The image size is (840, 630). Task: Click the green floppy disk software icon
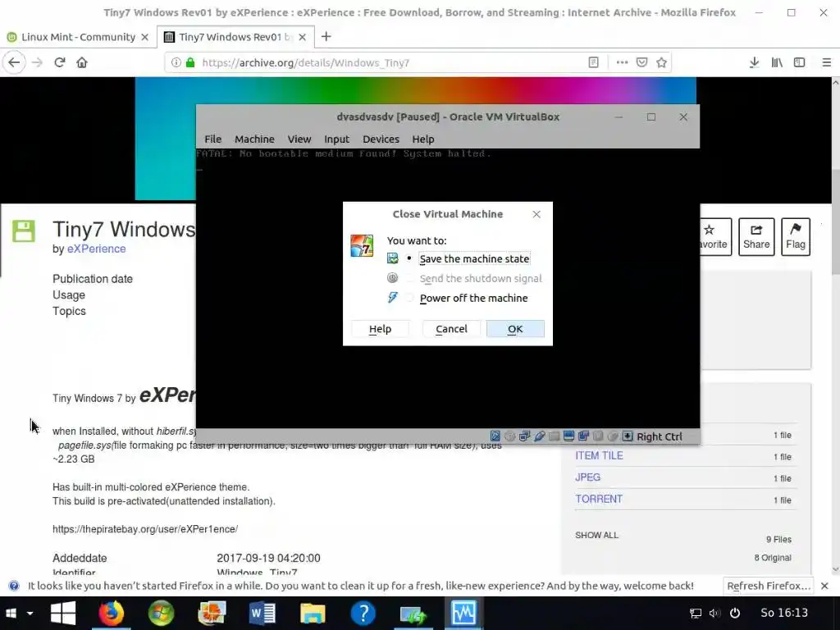click(x=24, y=231)
